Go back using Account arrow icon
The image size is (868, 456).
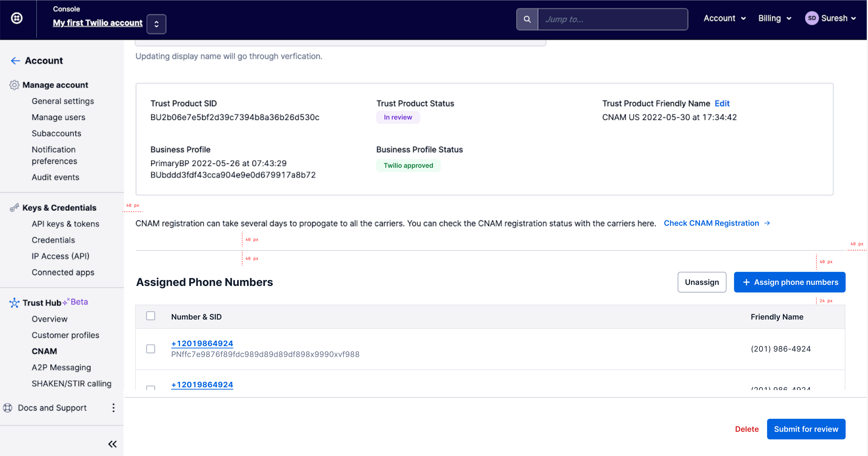click(x=16, y=61)
